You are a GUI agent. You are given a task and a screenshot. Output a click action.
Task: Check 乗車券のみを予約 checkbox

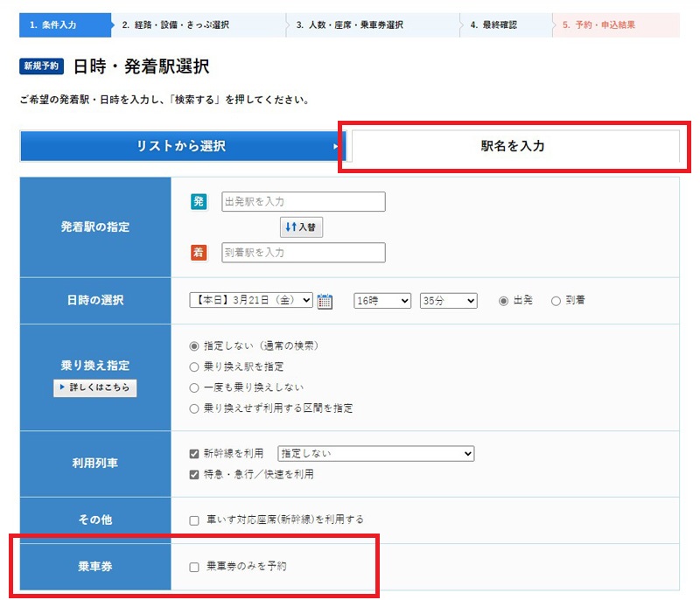[194, 567]
